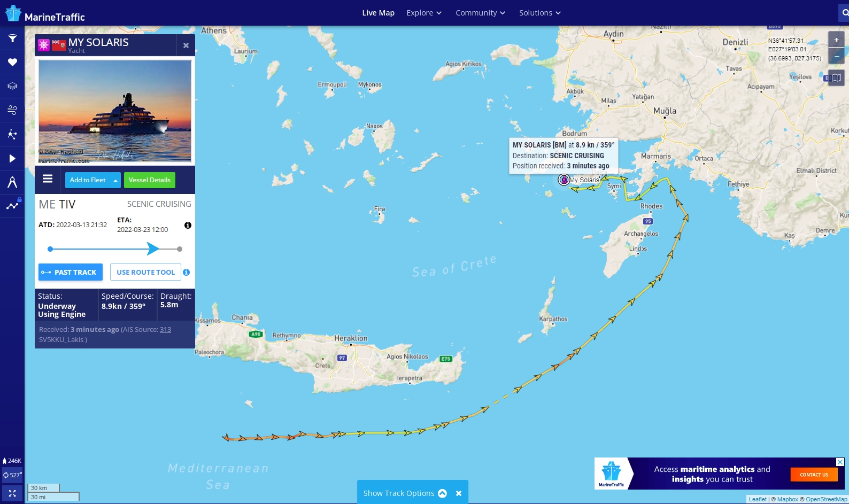
Task: Expand the Add to Fleet dropdown arrow
Action: point(115,180)
